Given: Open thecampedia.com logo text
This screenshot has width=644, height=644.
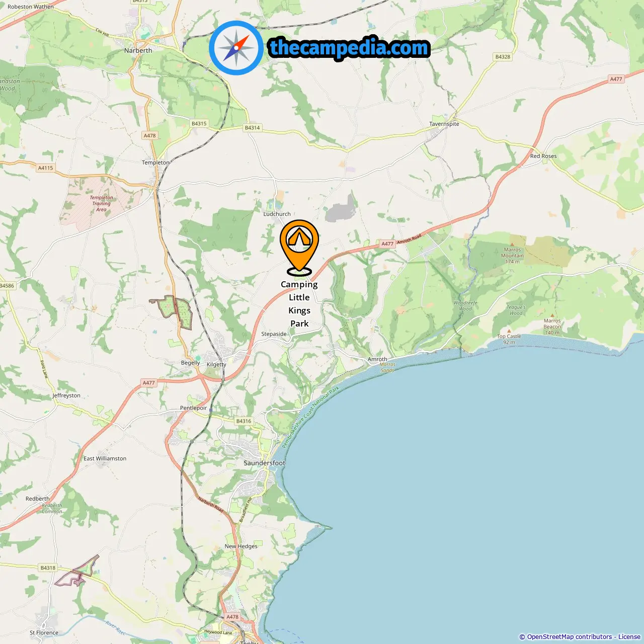Looking at the screenshot, I should point(349,48).
